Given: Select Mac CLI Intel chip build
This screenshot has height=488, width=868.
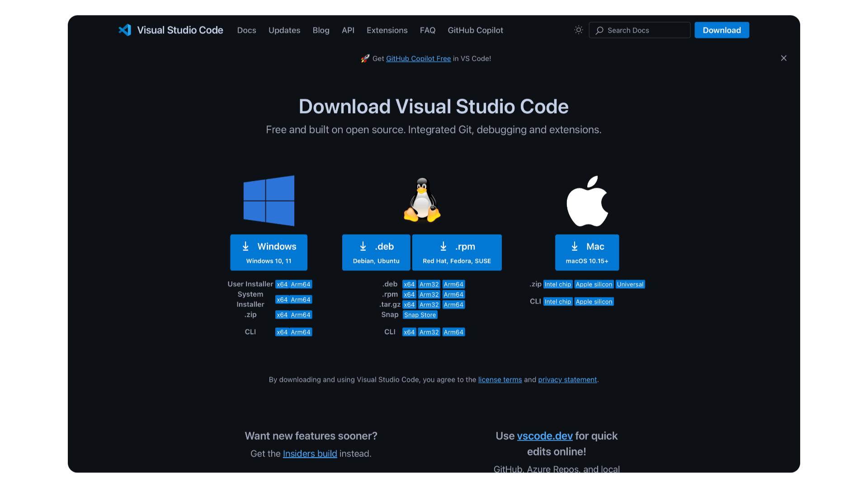Looking at the screenshot, I should [x=558, y=302].
